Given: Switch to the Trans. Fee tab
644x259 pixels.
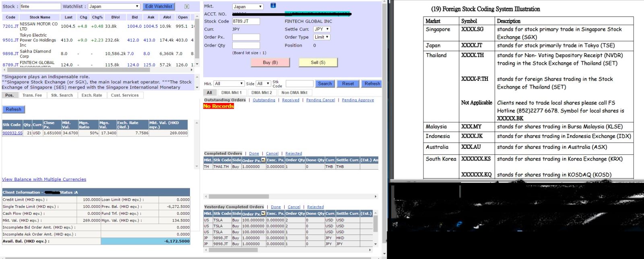Looking at the screenshot, I should [32, 95].
